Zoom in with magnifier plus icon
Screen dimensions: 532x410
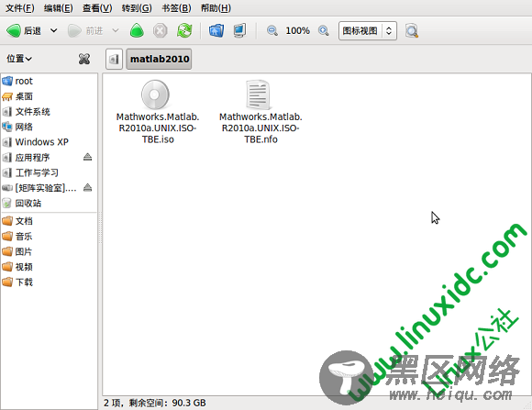pos(324,31)
